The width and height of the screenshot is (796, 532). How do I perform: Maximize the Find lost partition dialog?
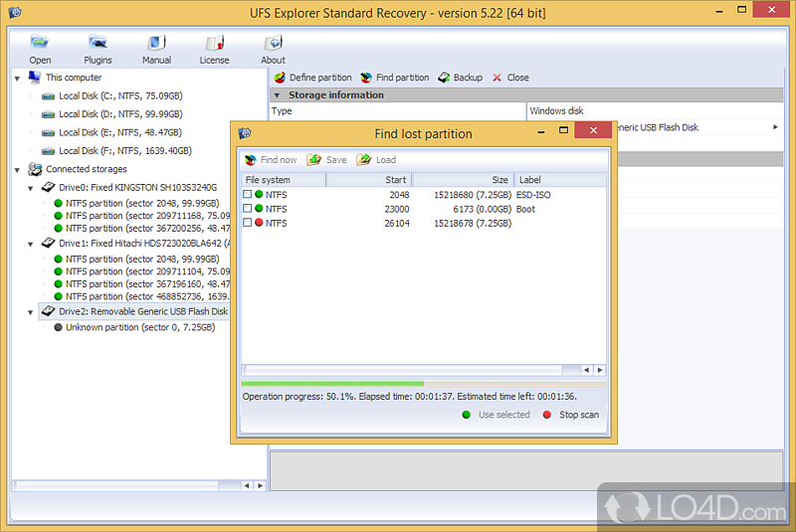[563, 130]
